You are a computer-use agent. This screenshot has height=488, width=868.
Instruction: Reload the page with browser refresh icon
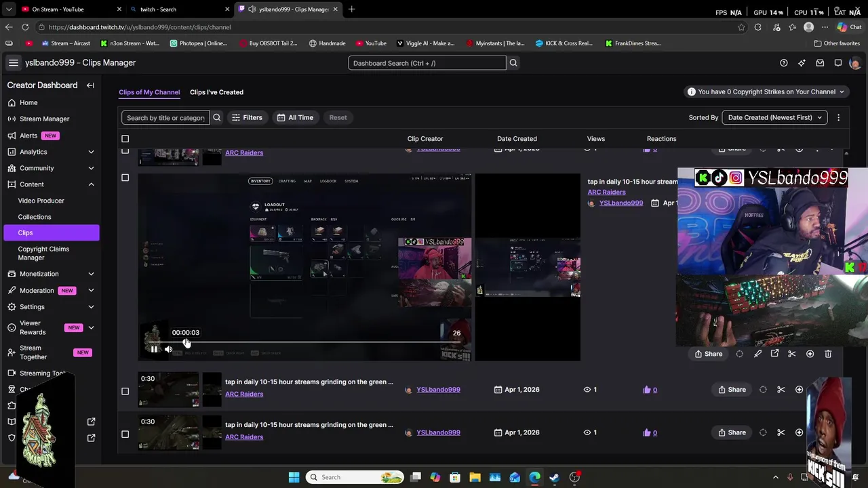[25, 27]
